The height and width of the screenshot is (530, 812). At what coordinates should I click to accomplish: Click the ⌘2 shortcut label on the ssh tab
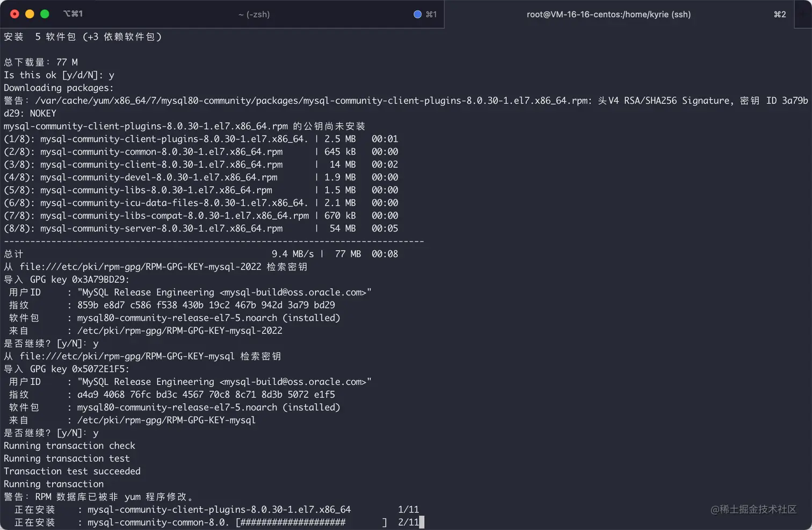[780, 15]
